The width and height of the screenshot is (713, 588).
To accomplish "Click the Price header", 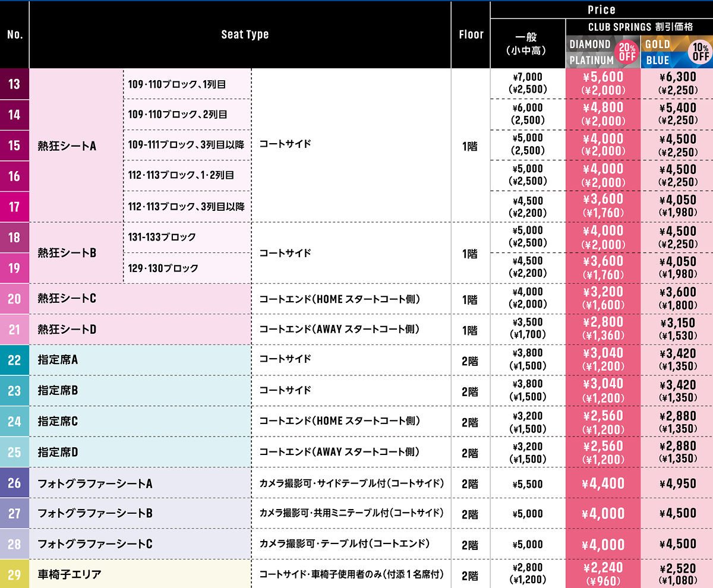I will 601,10.
